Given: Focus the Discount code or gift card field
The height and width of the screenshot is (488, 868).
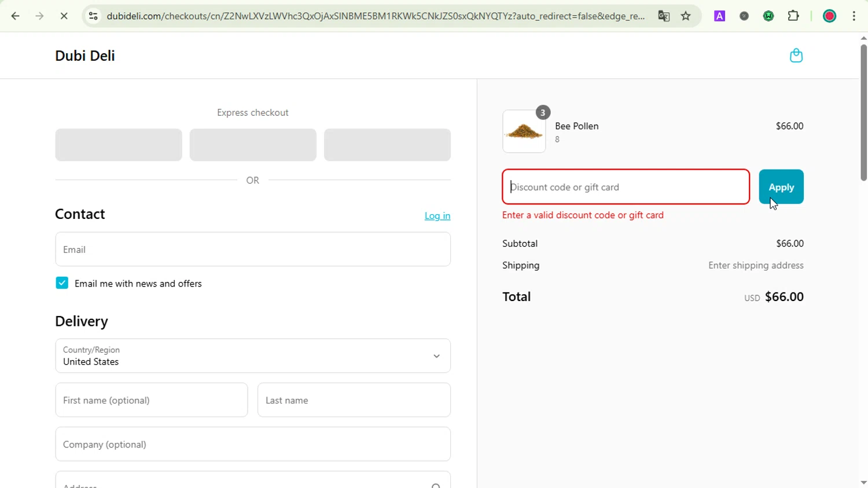Looking at the screenshot, I should [626, 187].
